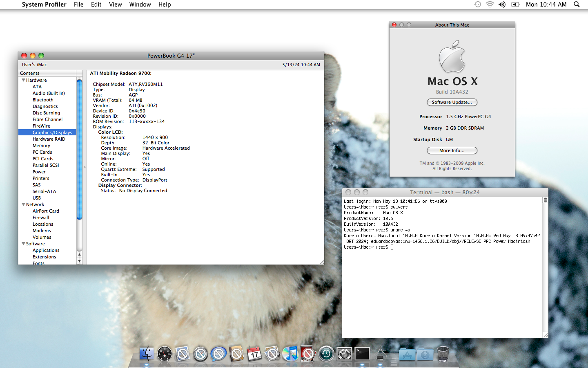588x368 pixels.
Task: Collapse the Hardware section triangle
Action: pyautogui.click(x=23, y=80)
